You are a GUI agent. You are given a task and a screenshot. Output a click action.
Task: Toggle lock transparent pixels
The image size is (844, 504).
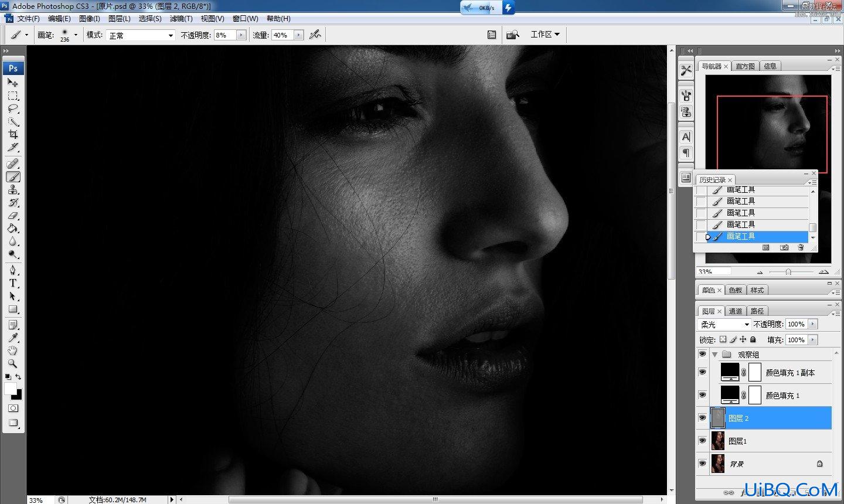[x=723, y=339]
